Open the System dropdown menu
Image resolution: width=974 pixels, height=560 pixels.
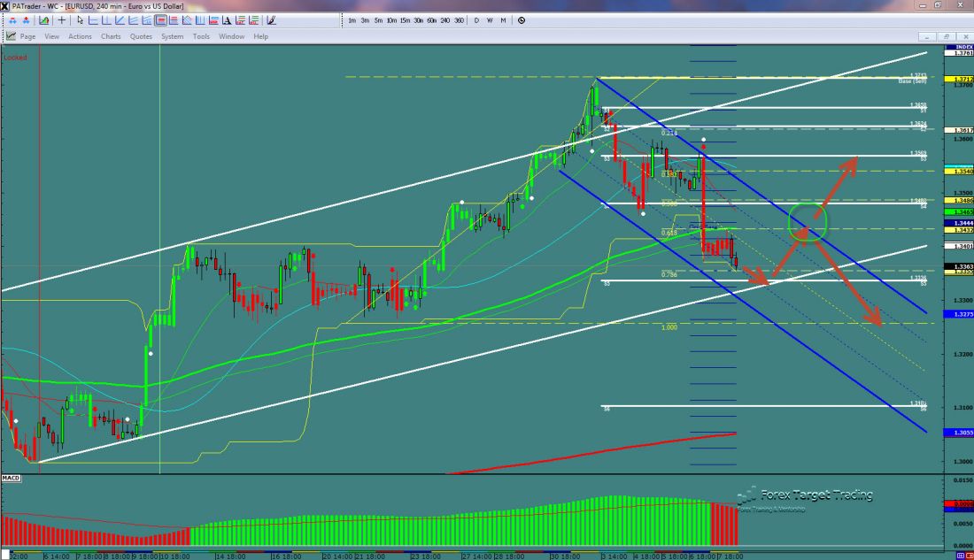[x=172, y=36]
